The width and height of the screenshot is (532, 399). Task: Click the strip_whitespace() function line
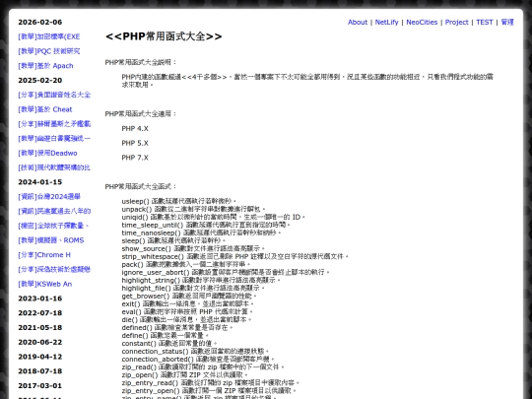click(x=235, y=256)
